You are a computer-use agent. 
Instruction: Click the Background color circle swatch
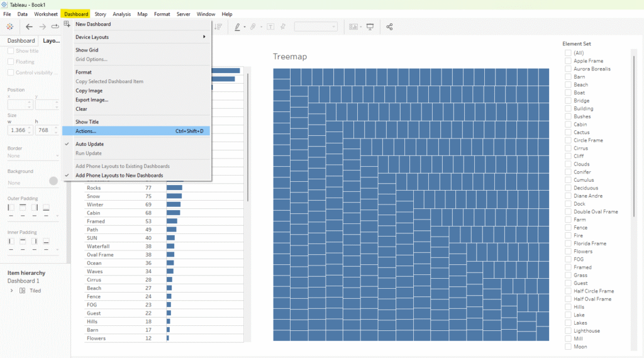53,181
